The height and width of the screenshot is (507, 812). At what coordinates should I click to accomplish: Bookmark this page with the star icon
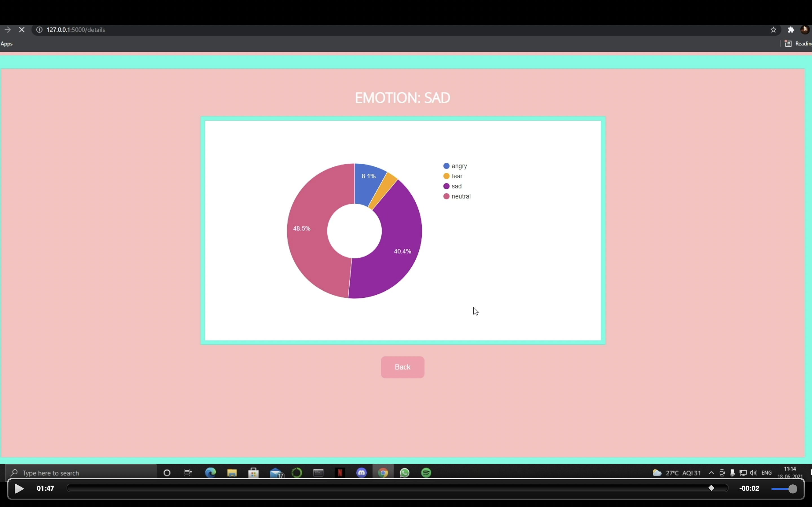(773, 30)
